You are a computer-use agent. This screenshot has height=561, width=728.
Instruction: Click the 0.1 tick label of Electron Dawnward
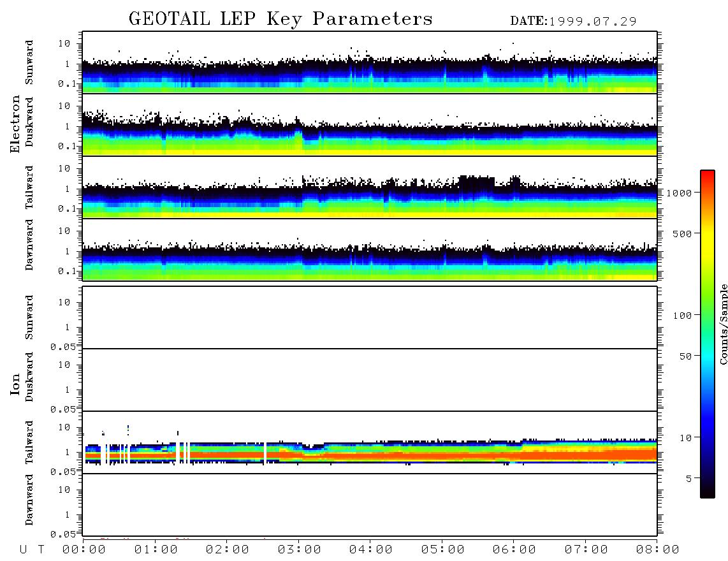[67, 271]
